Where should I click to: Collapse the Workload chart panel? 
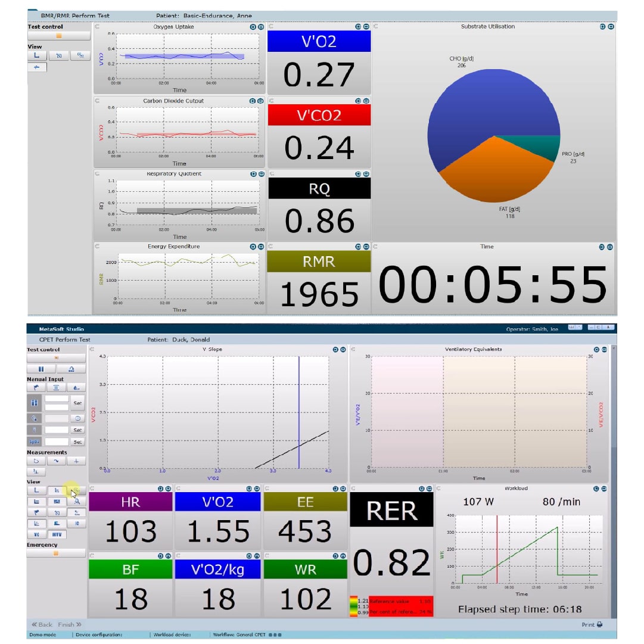pyautogui.click(x=603, y=489)
